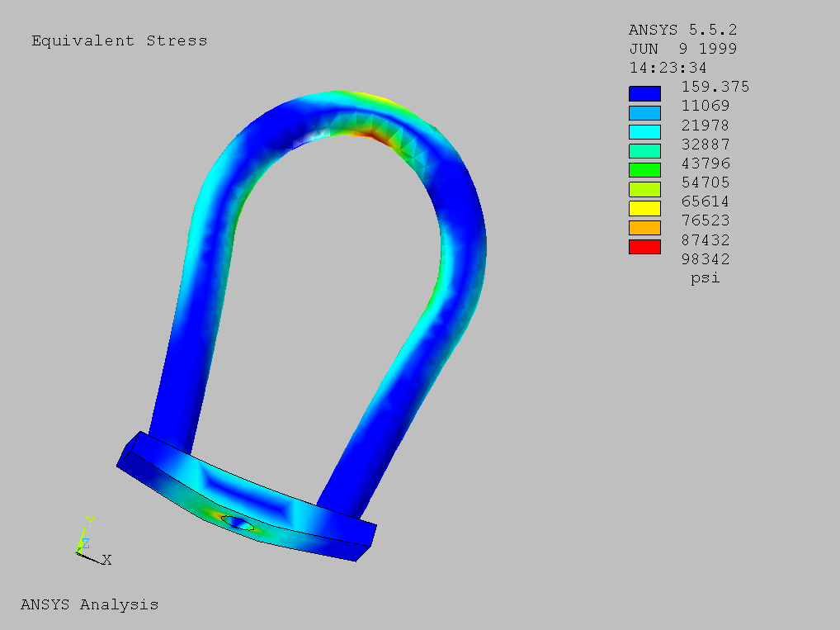This screenshot has height=630, width=840.
Task: Click the 'psi' units label
Action: (x=705, y=278)
